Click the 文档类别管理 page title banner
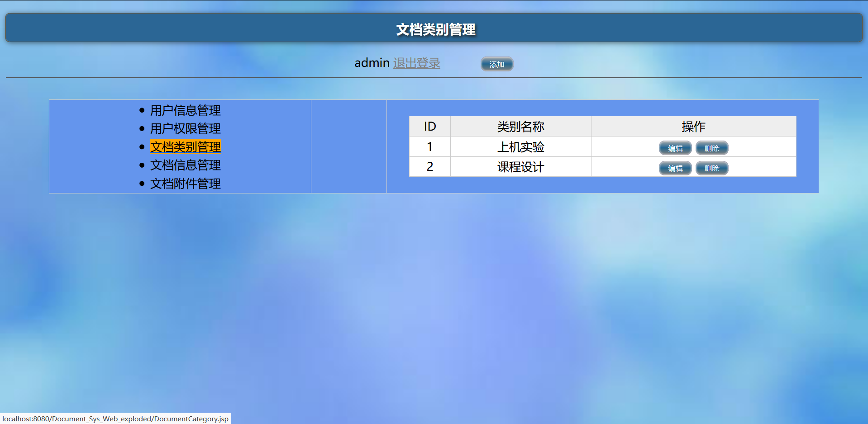This screenshot has width=868, height=424. pos(434,28)
